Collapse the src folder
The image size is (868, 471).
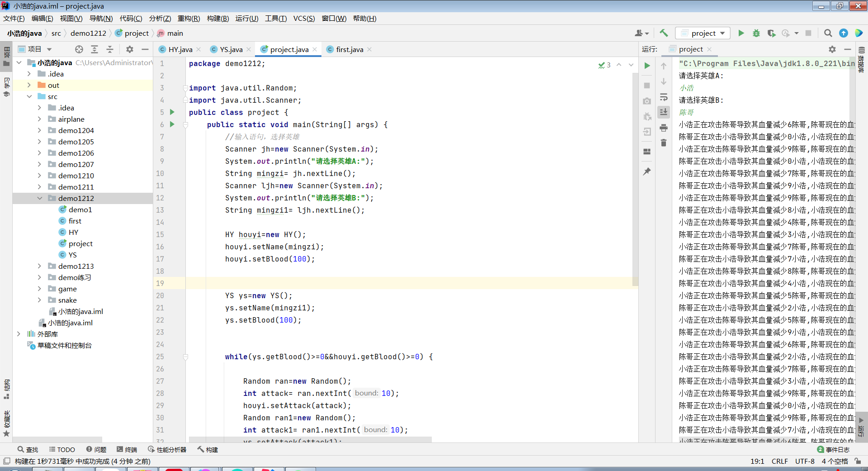click(x=29, y=96)
